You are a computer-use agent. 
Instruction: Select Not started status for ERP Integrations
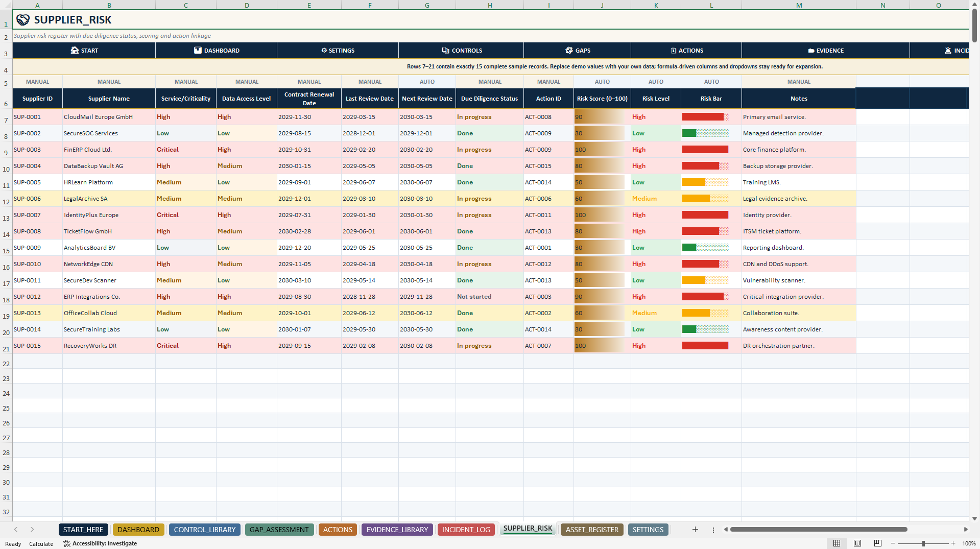pyautogui.click(x=489, y=297)
